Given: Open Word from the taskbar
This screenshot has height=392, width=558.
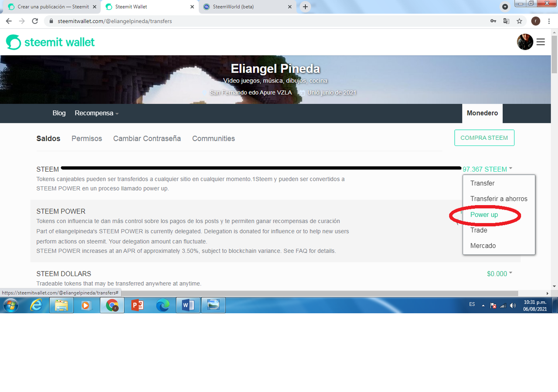Looking at the screenshot, I should [x=188, y=305].
